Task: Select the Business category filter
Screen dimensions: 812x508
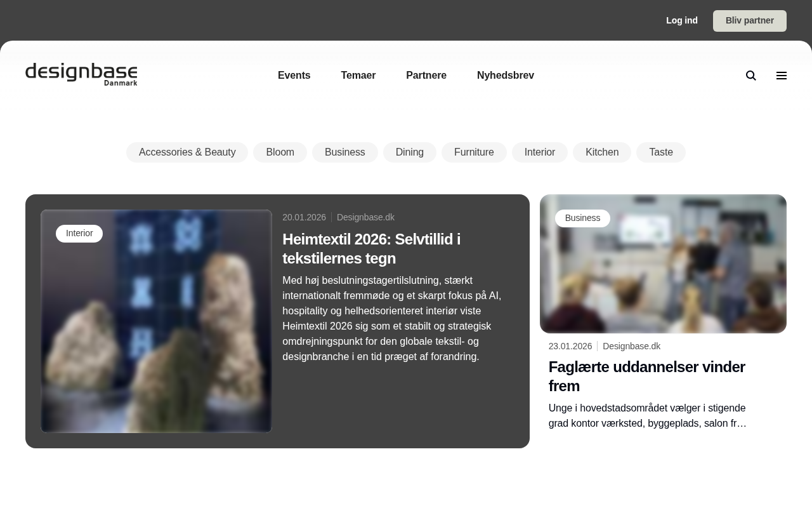Action: coord(345,152)
